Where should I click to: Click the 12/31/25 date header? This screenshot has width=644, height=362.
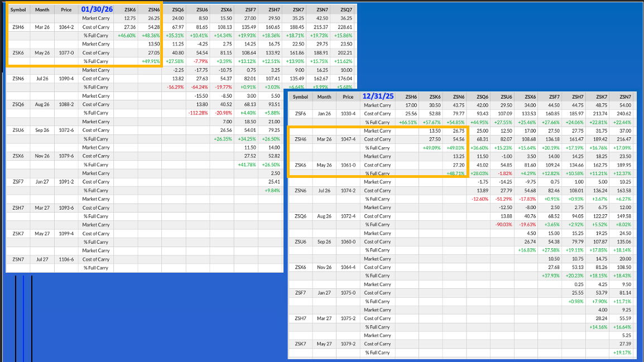point(378,96)
